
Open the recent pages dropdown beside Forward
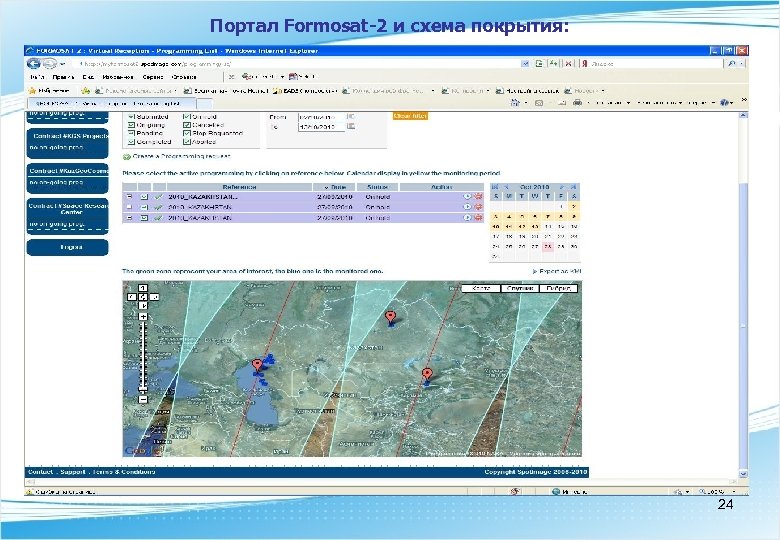pyautogui.click(x=62, y=64)
